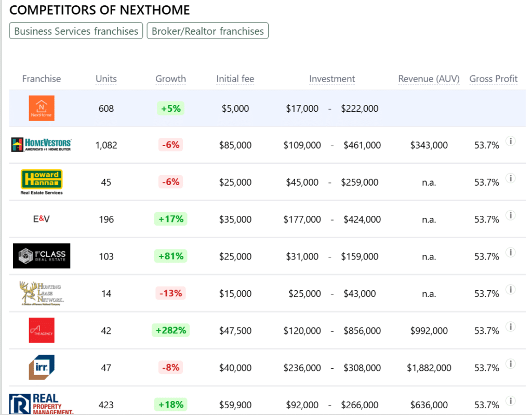Open the NextHome franchise logo
Screen dimensions: 532x415
pyautogui.click(x=42, y=108)
